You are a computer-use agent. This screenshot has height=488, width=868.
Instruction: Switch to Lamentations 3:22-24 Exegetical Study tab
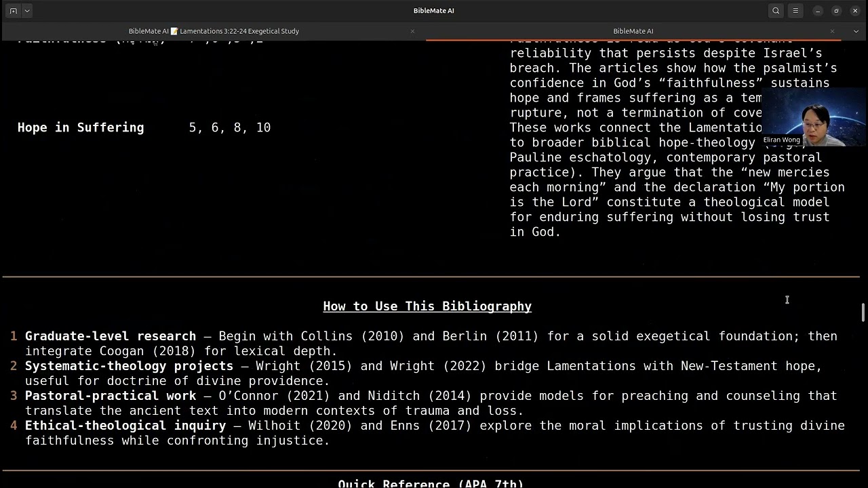pyautogui.click(x=214, y=31)
